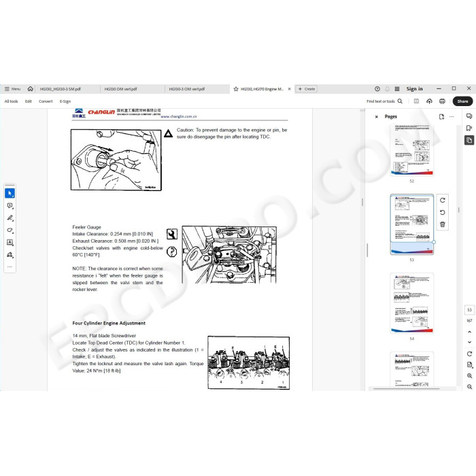Choose the Add text box tool

[10, 242]
